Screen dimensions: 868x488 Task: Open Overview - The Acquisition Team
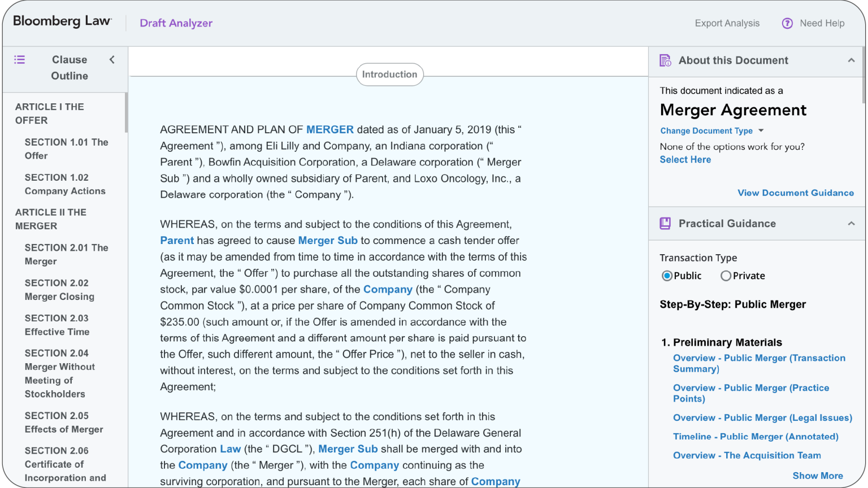[747, 455]
